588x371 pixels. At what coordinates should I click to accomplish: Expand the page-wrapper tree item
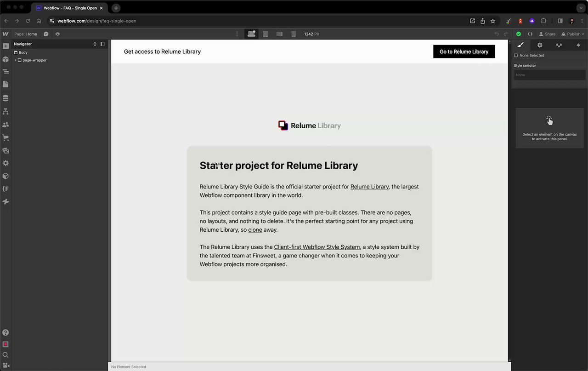coord(15,60)
